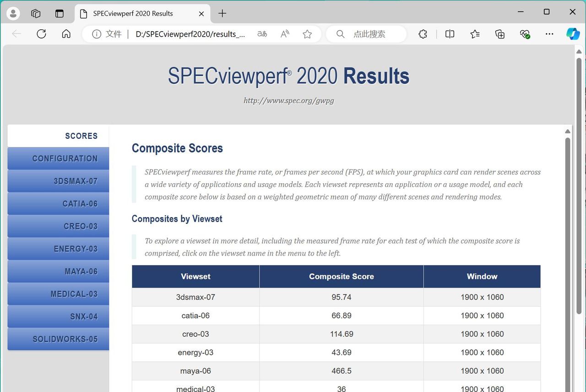Click the 66.89 composite score
Viewport: 586px width, 392px height.
click(x=342, y=316)
